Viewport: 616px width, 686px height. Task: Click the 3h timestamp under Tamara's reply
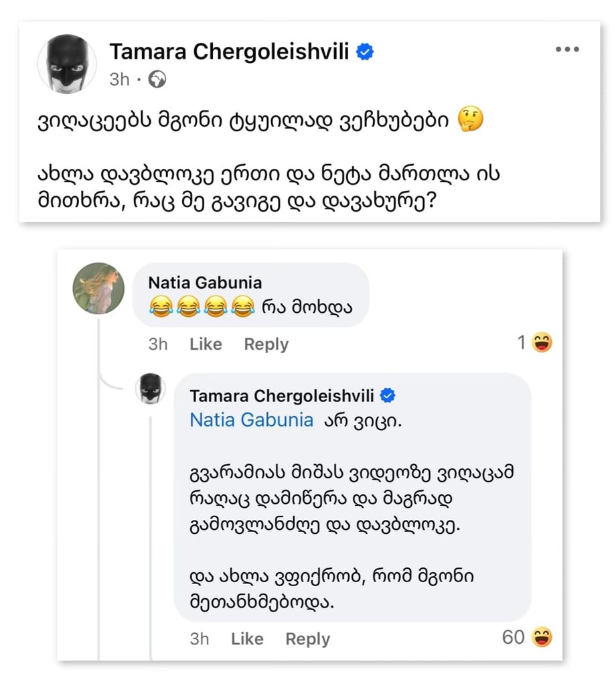pos(200,639)
